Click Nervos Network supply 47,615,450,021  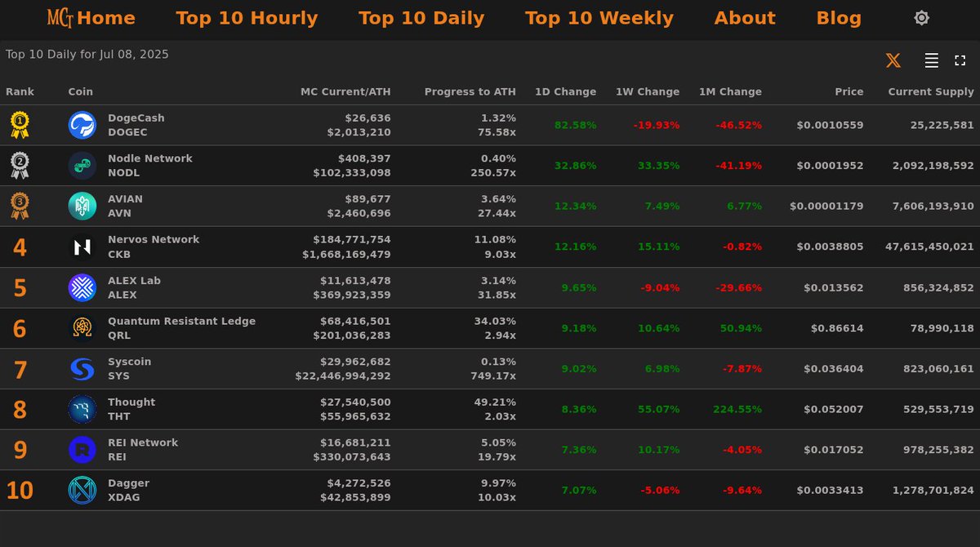click(x=929, y=247)
